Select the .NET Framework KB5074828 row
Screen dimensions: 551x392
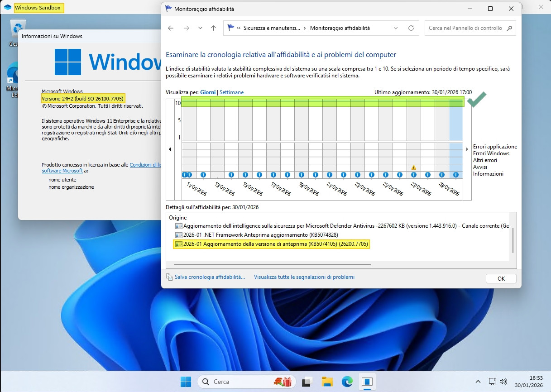pyautogui.click(x=257, y=235)
